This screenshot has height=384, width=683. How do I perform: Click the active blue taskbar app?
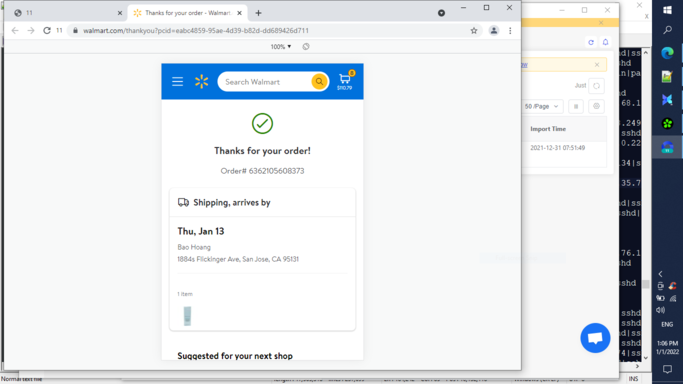pyautogui.click(x=667, y=147)
